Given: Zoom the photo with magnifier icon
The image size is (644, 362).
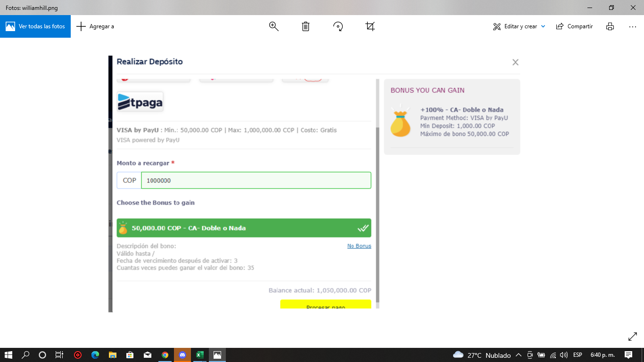Looking at the screenshot, I should [x=274, y=26].
